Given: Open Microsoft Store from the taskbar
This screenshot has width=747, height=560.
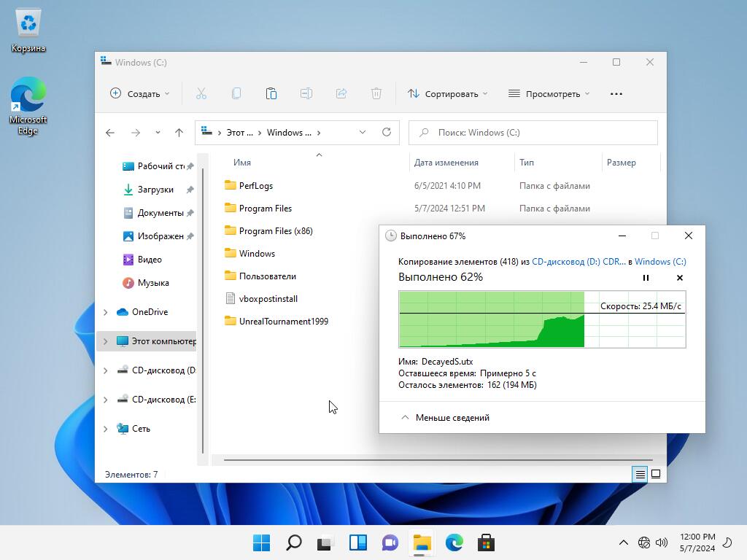Looking at the screenshot, I should pos(486,542).
